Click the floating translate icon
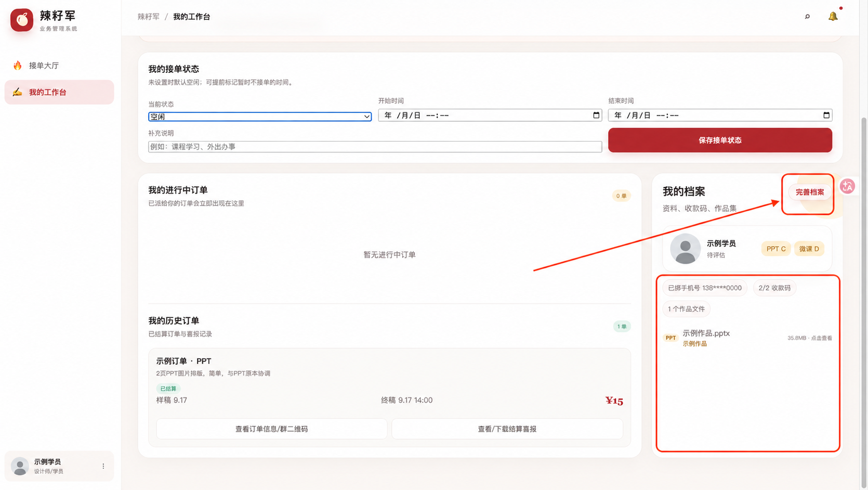This screenshot has height=490, width=868. pyautogui.click(x=848, y=186)
